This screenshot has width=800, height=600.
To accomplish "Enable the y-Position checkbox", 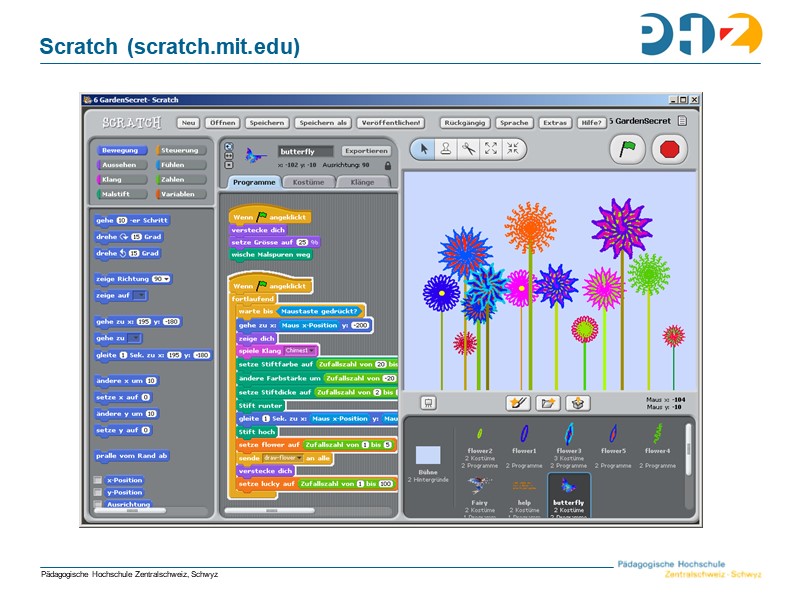I will point(98,492).
